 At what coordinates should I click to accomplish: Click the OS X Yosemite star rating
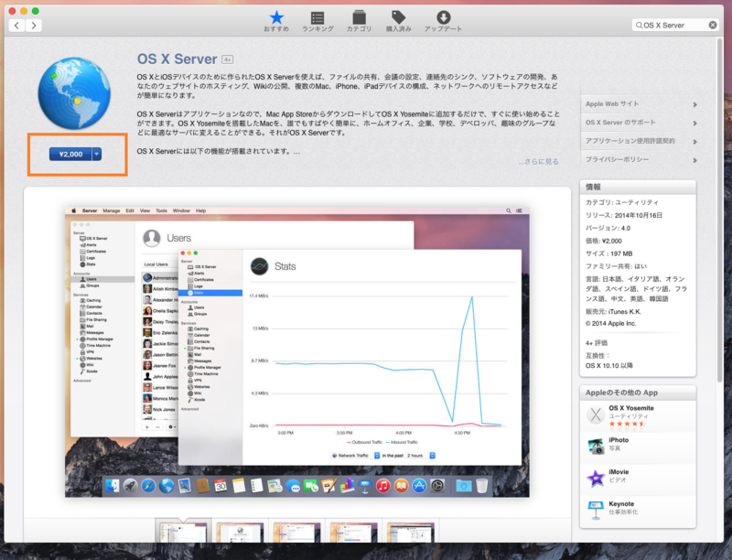click(627, 424)
